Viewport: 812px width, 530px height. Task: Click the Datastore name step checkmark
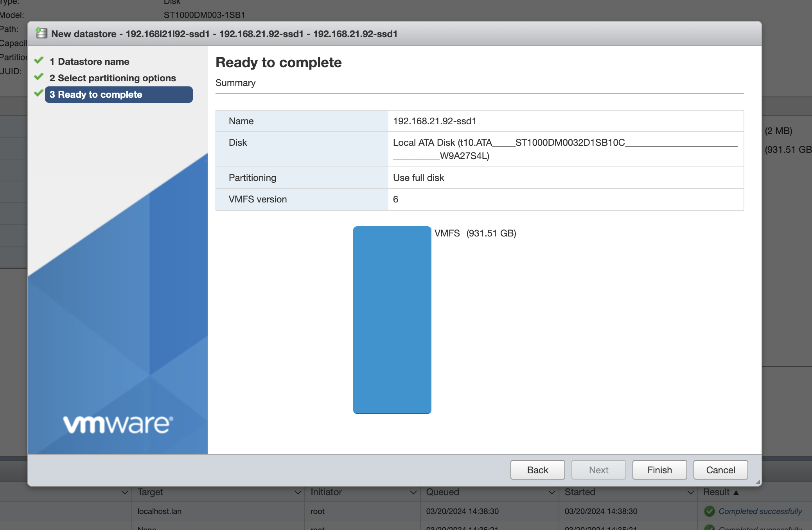[39, 61]
